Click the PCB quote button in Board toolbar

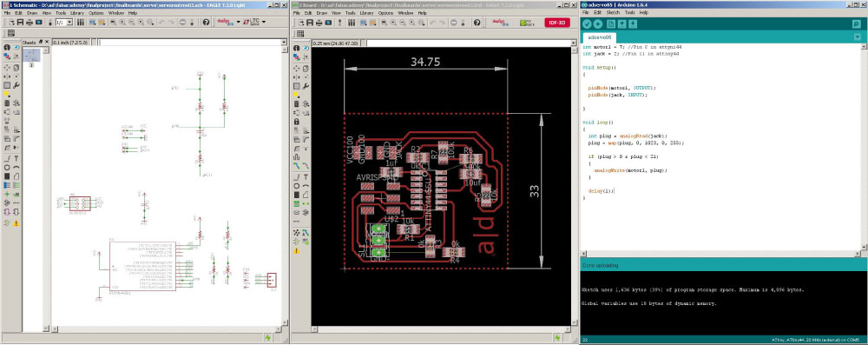(x=527, y=23)
